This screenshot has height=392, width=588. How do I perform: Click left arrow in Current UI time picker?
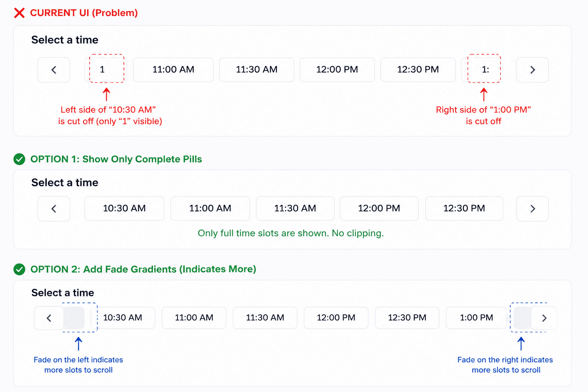54,70
